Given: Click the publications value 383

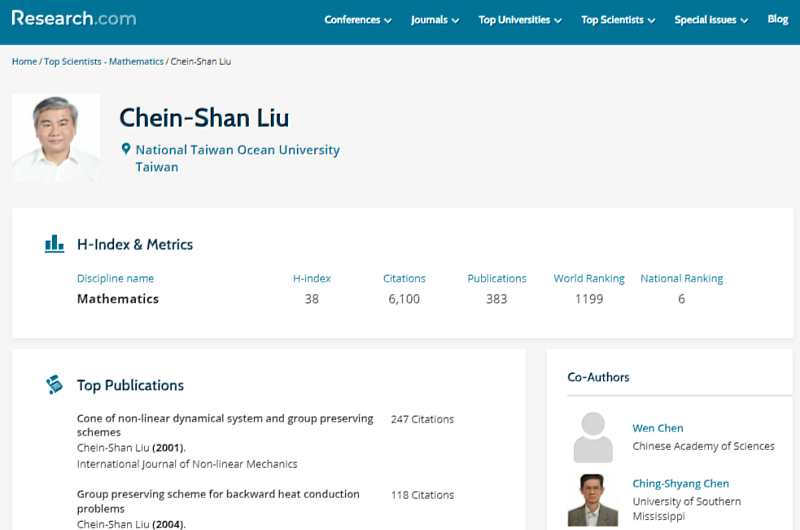Looking at the screenshot, I should (x=496, y=299).
